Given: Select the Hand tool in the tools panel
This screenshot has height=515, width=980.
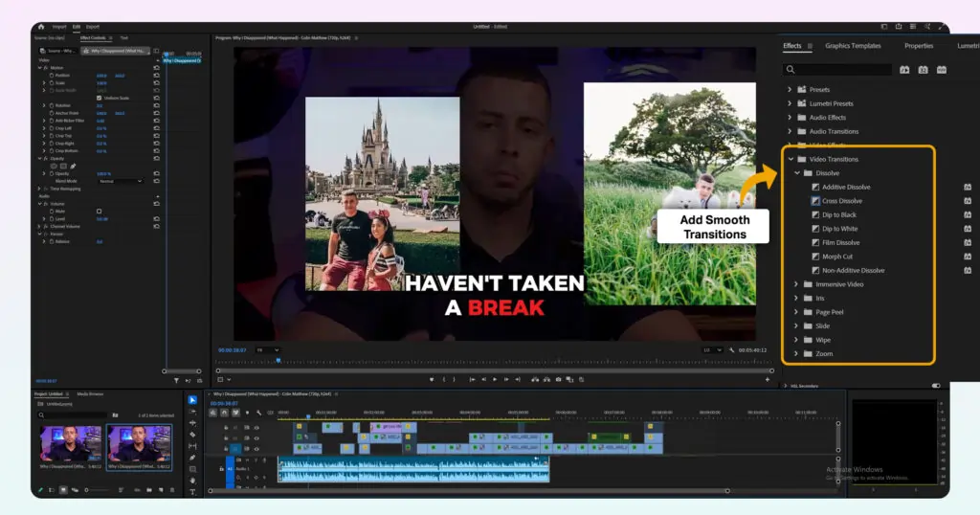Looking at the screenshot, I should (x=192, y=481).
